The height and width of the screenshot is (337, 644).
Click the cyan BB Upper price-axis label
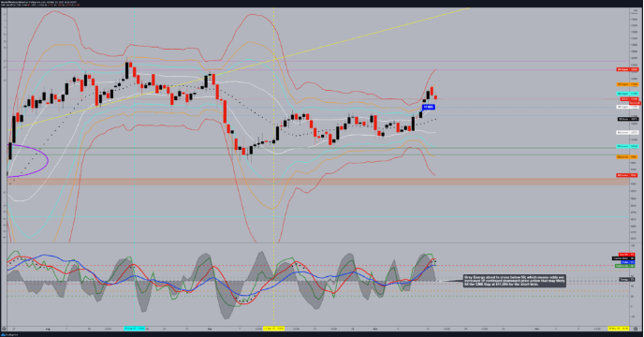(x=627, y=94)
